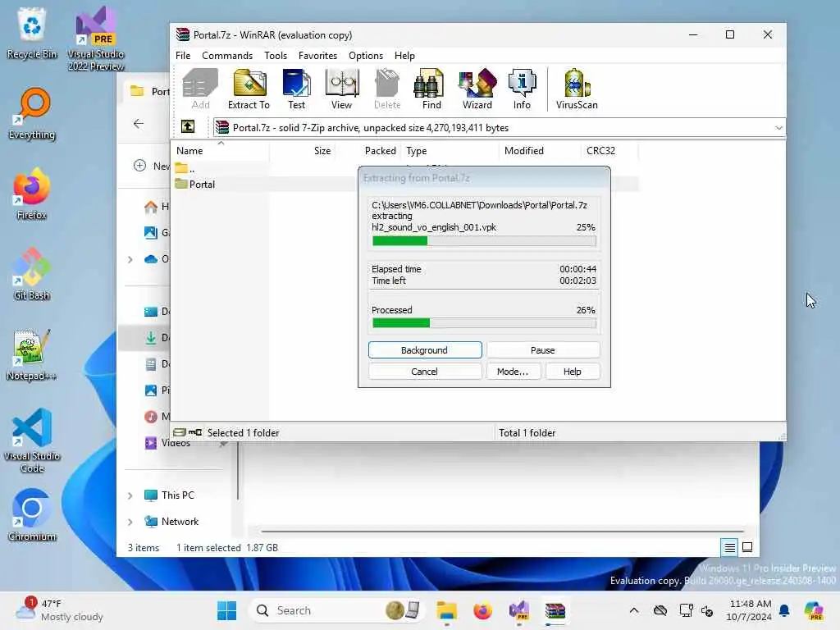Open Git Bash desktop icon
Viewport: 840px width, 630px height.
tap(32, 274)
